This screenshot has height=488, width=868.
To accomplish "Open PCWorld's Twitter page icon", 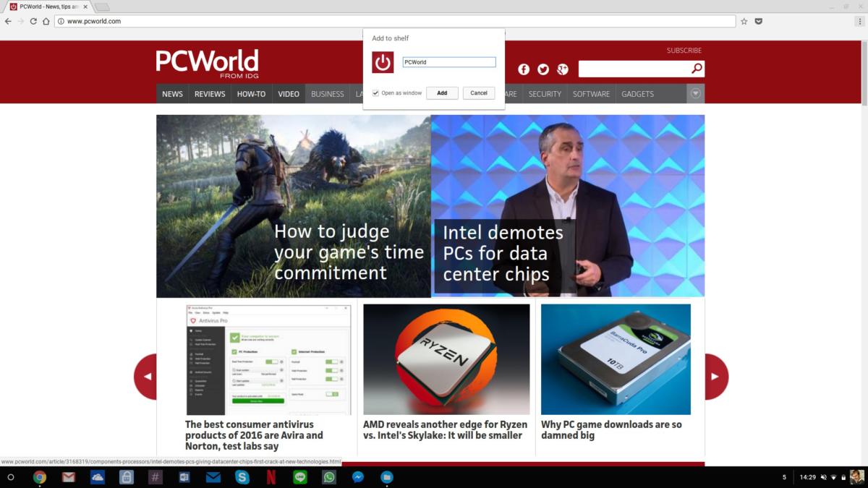I will (x=543, y=69).
